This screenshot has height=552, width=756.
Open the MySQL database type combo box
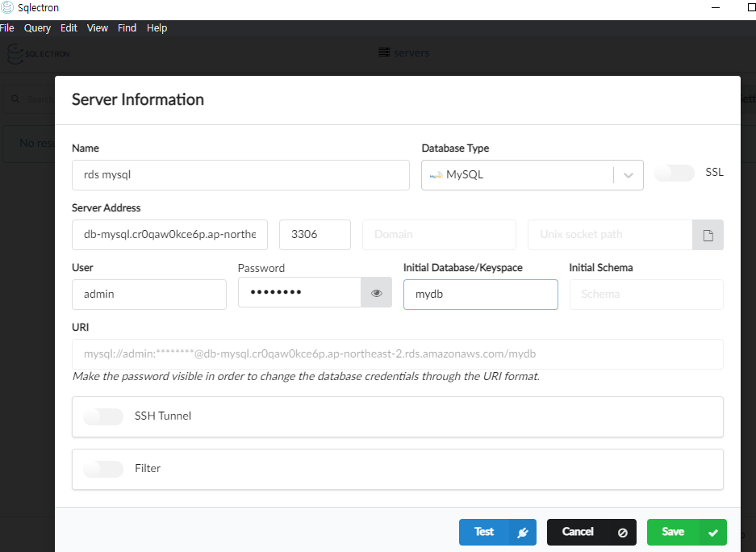click(533, 175)
